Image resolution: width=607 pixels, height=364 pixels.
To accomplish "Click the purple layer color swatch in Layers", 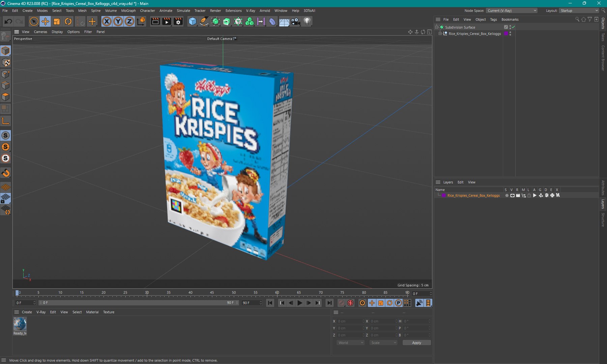I will point(444,195).
